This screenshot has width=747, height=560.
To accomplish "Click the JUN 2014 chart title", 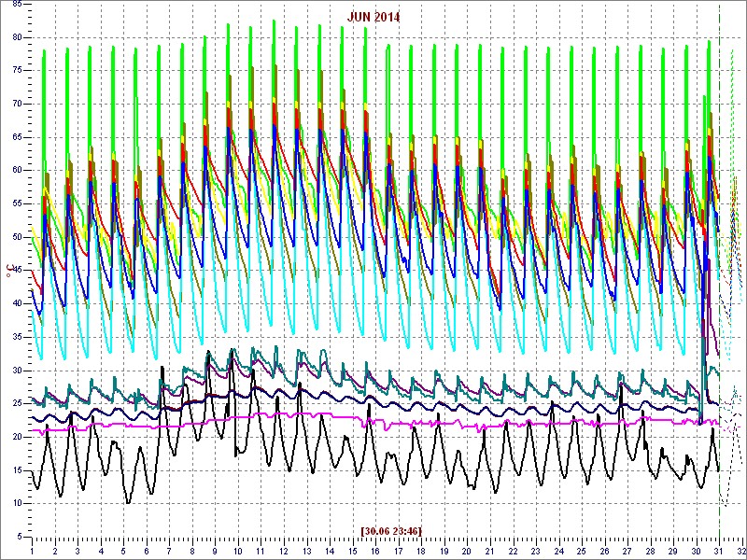I will coord(373,17).
